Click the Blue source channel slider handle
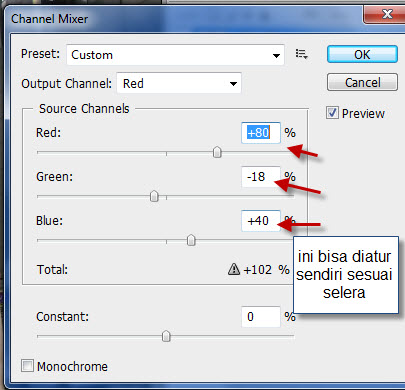405x390 pixels. tap(191, 240)
